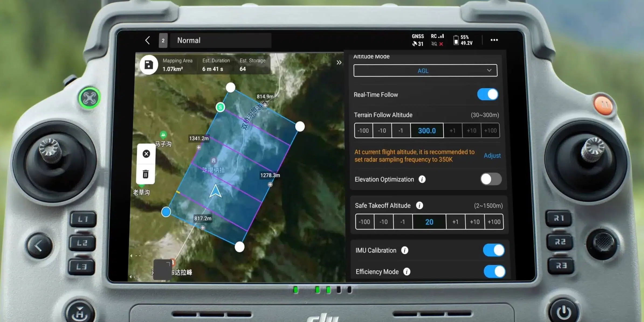This screenshot has height=322, width=644.
Task: Show Safe Takeoff Altitude info tip
Action: 419,206
